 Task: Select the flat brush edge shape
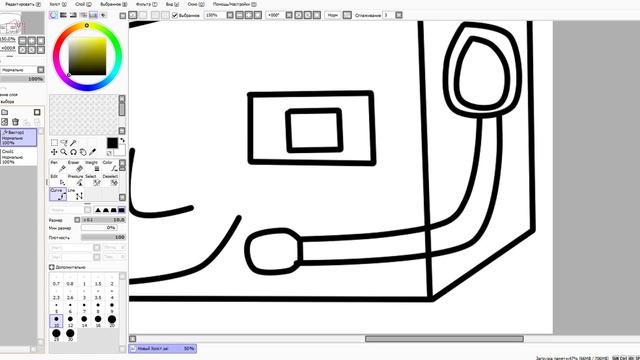point(121,210)
